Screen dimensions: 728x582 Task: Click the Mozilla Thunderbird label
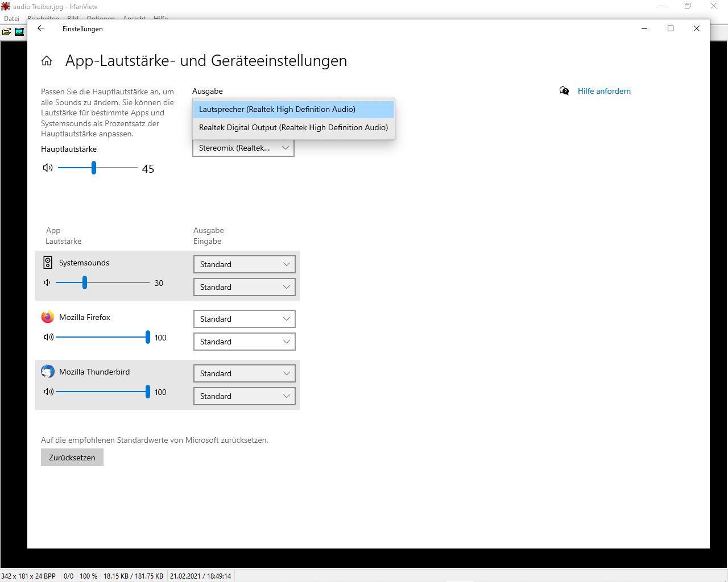click(x=94, y=372)
